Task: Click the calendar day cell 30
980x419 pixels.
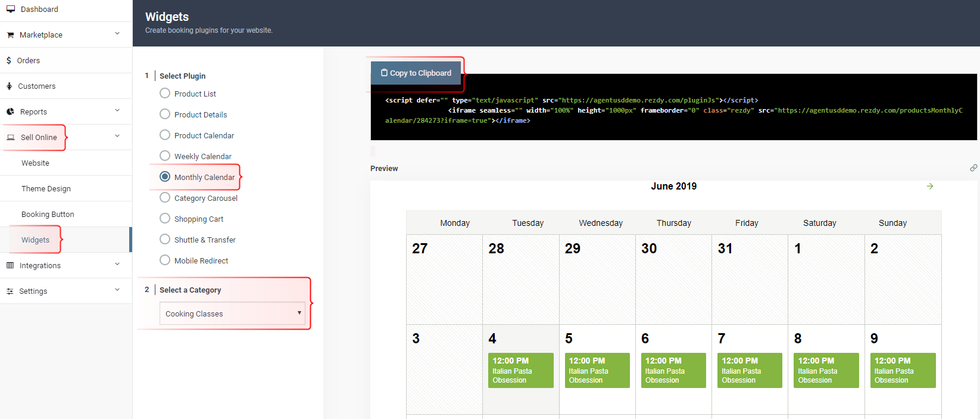Action: click(x=673, y=280)
